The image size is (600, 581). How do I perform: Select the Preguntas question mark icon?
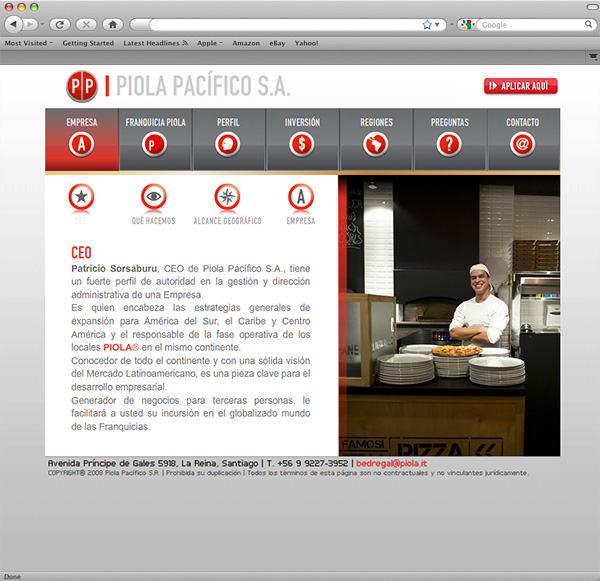[x=450, y=144]
